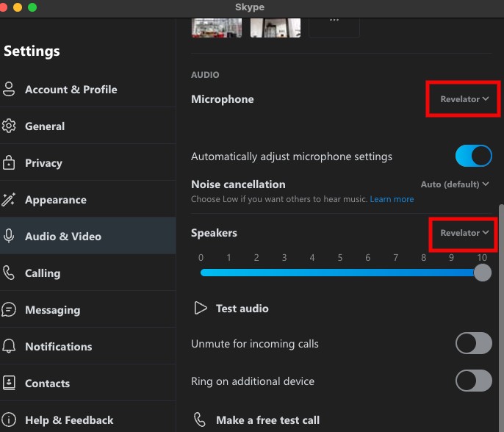The image size is (504, 432).
Task: Click the green macOS full-screen button
Action: (32, 7)
